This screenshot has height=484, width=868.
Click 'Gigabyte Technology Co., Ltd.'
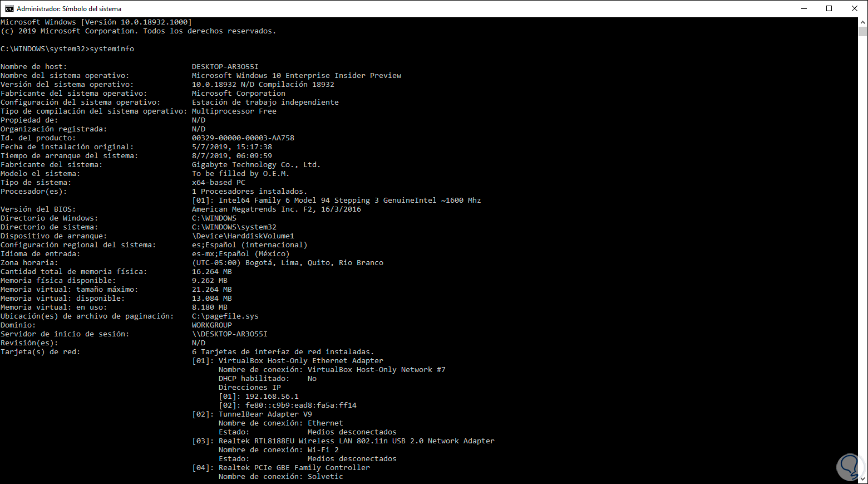pyautogui.click(x=257, y=165)
